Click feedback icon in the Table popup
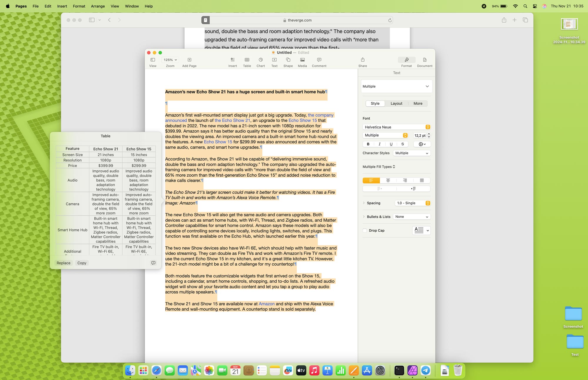 [153, 263]
